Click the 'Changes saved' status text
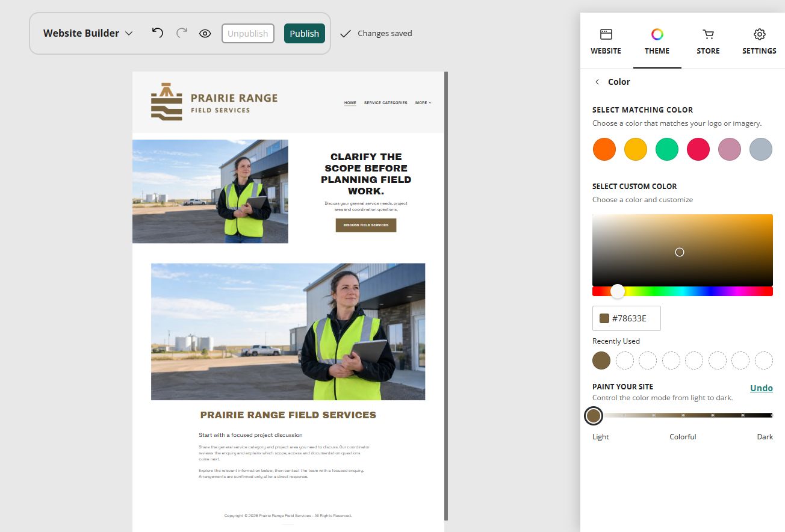The width and height of the screenshot is (785, 532). click(385, 34)
